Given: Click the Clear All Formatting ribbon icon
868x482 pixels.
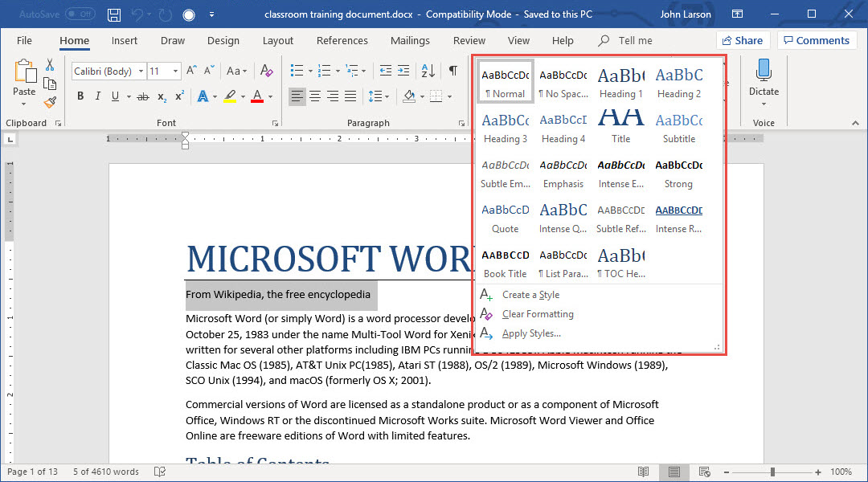Looking at the screenshot, I should tap(267, 71).
